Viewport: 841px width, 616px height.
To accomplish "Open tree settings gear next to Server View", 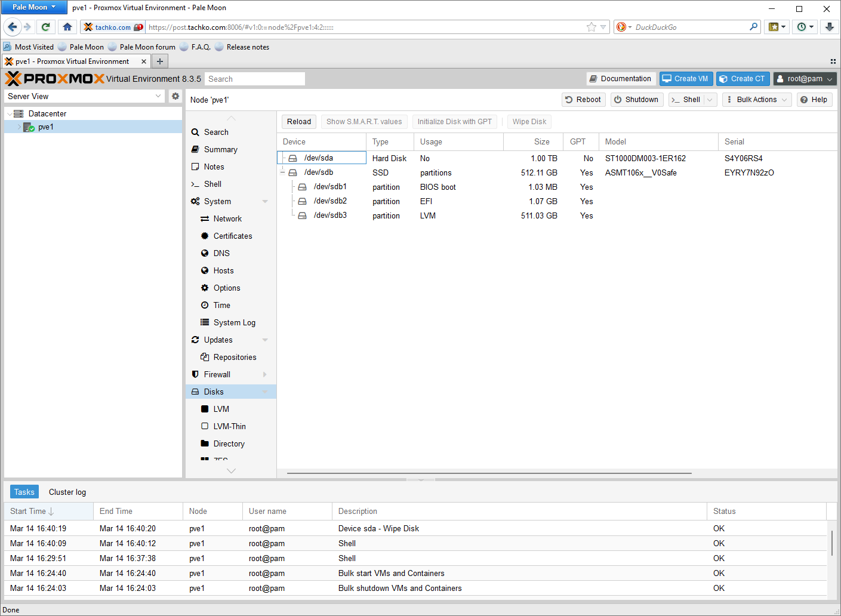I will click(x=175, y=96).
